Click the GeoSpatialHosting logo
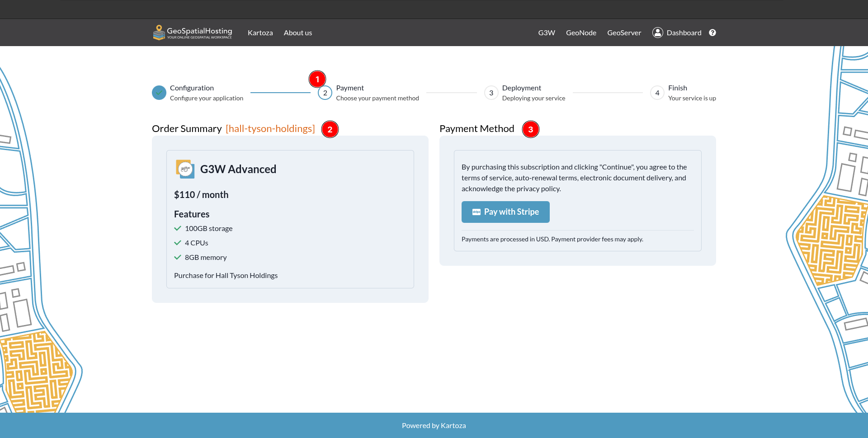Screen dimensions: 868x438 (x=193, y=33)
